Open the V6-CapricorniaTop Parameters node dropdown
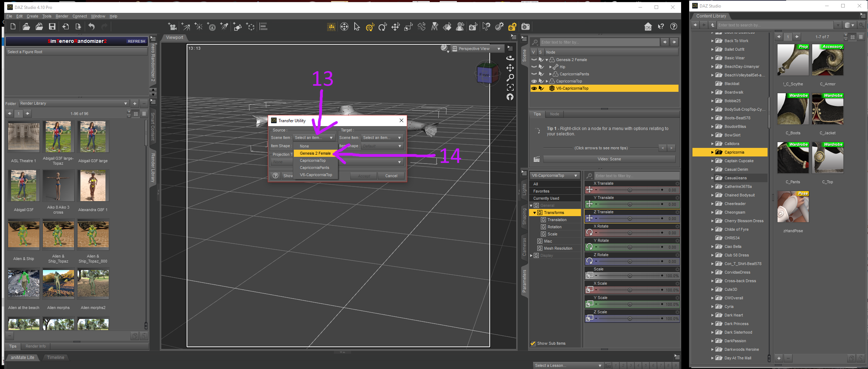 (x=554, y=175)
